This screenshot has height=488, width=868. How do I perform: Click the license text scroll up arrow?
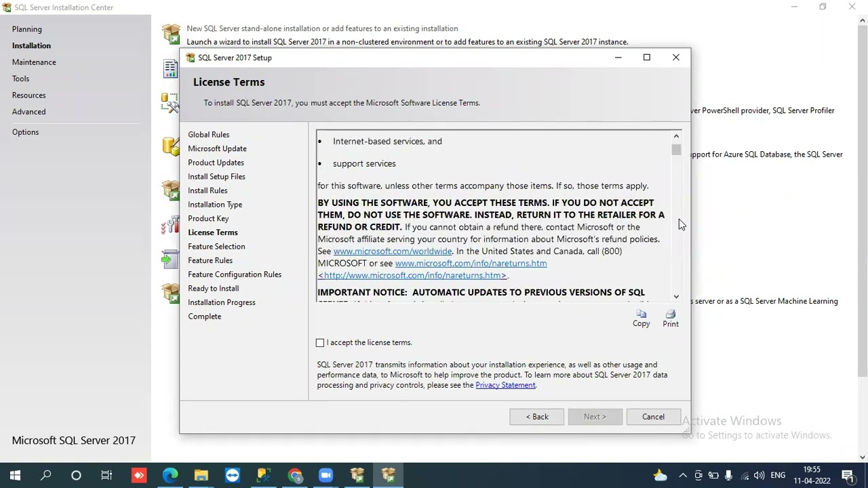pyautogui.click(x=676, y=136)
